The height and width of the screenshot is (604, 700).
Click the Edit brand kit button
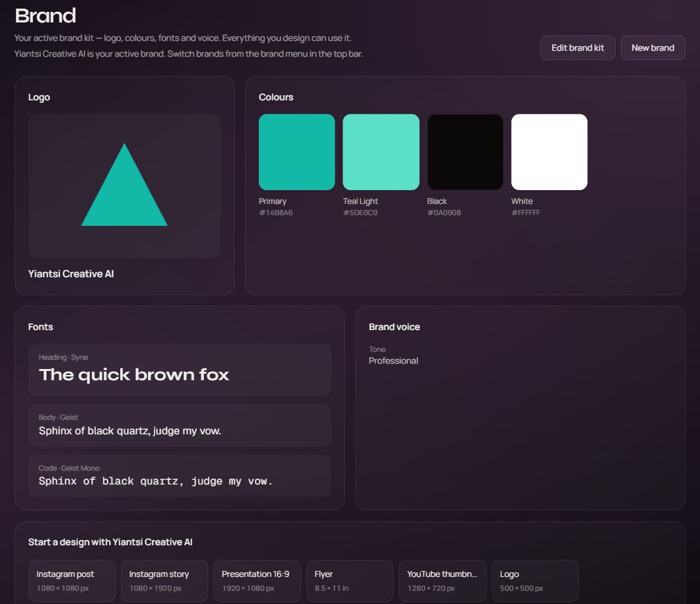[578, 48]
